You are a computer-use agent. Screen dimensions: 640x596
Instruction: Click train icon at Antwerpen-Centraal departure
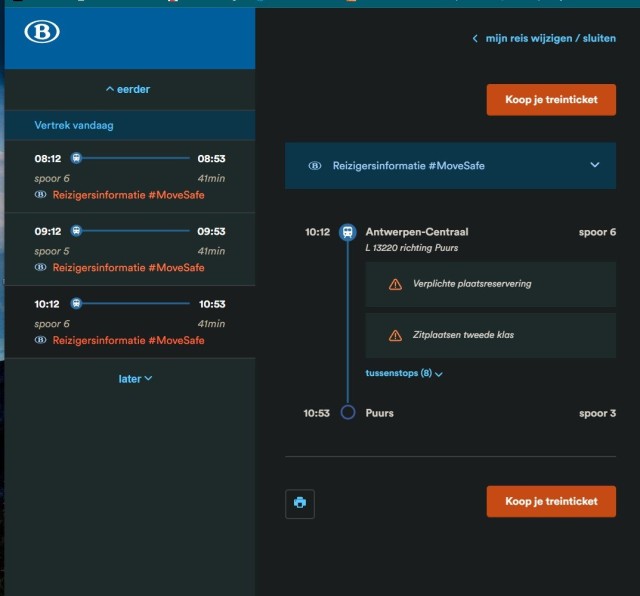[347, 232]
